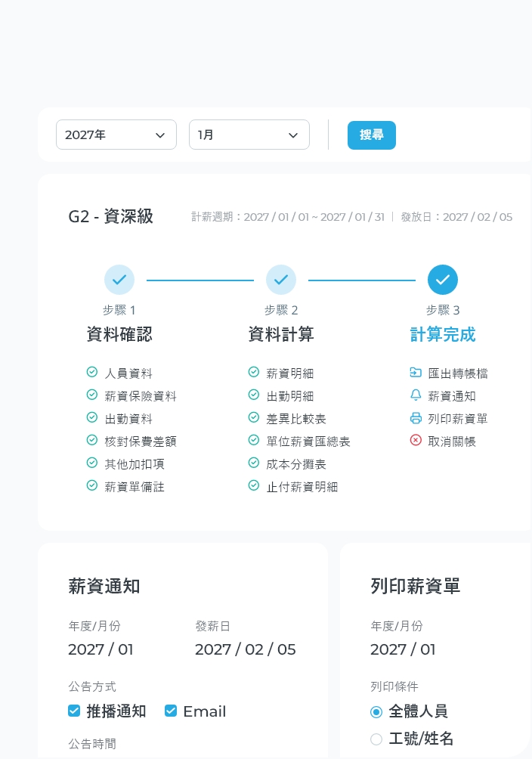Open the 其他加扣項 link
Screen dimensions: 532x759
coord(135,464)
